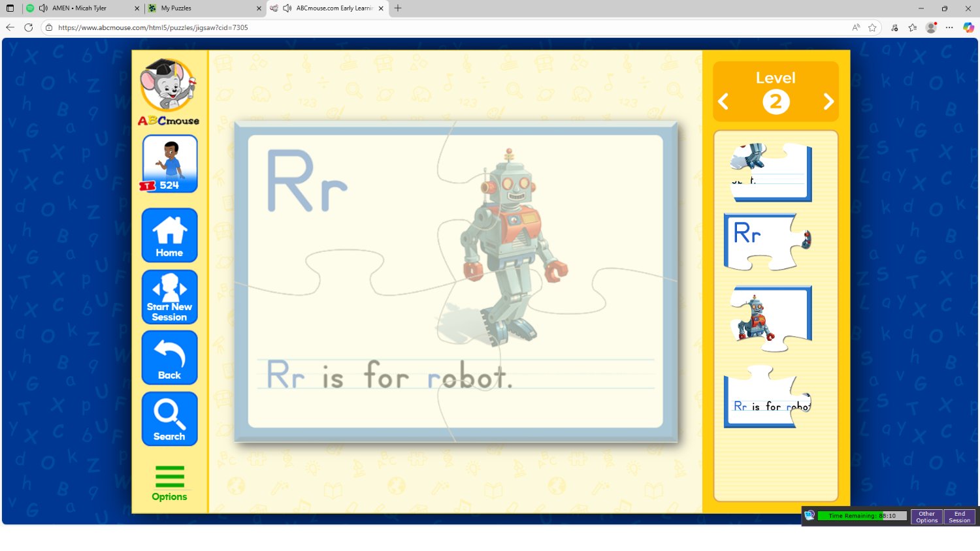Open the read aloud option

(x=856, y=27)
